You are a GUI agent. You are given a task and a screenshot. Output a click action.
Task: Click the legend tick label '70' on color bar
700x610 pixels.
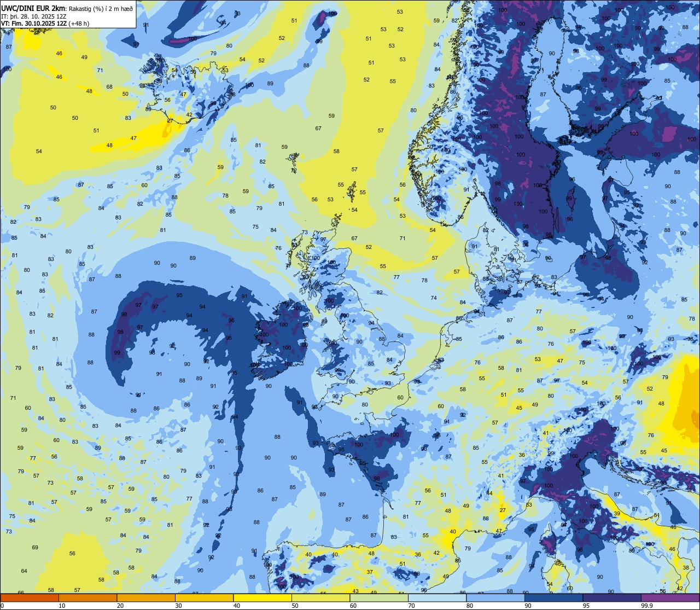point(411,606)
